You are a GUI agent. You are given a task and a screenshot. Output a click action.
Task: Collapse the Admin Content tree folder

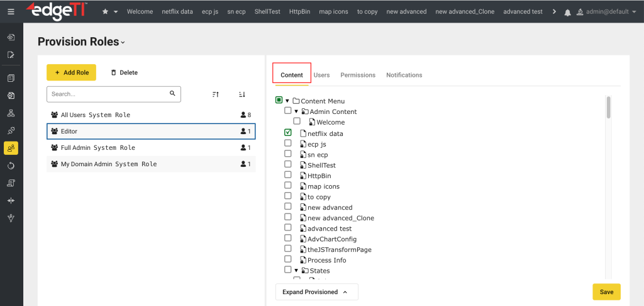[296, 111]
